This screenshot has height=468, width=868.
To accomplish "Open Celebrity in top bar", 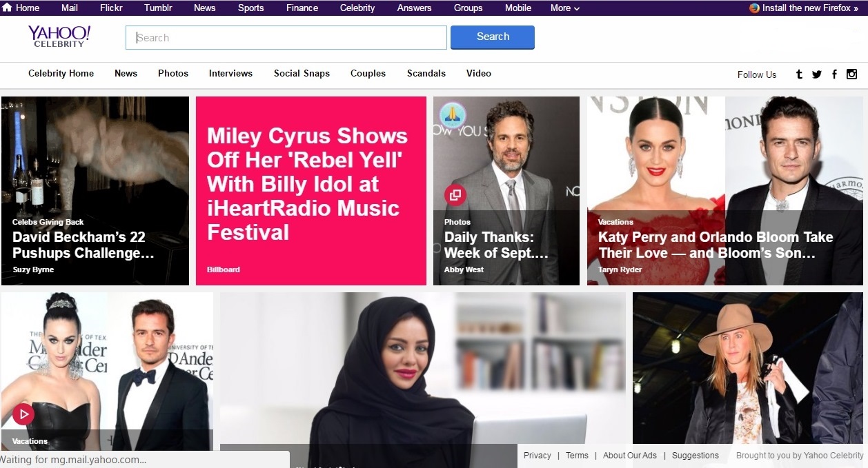I will pyautogui.click(x=357, y=8).
